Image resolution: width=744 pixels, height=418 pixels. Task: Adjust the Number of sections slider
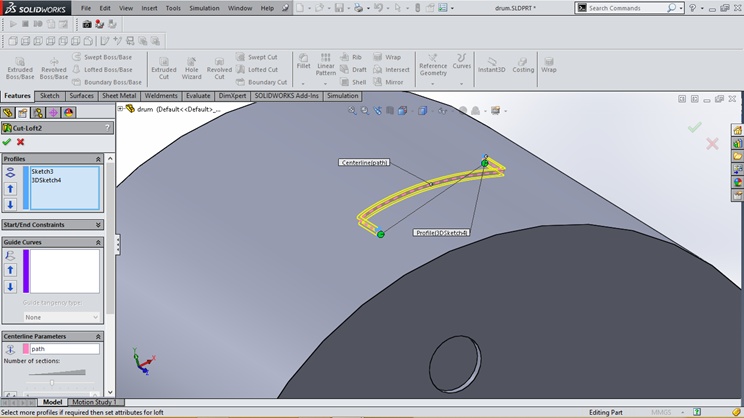(53, 381)
